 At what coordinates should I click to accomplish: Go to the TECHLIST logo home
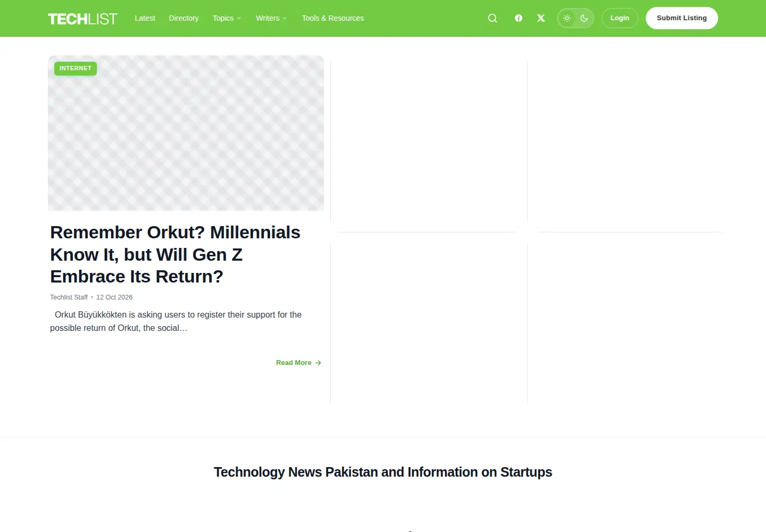(x=82, y=19)
